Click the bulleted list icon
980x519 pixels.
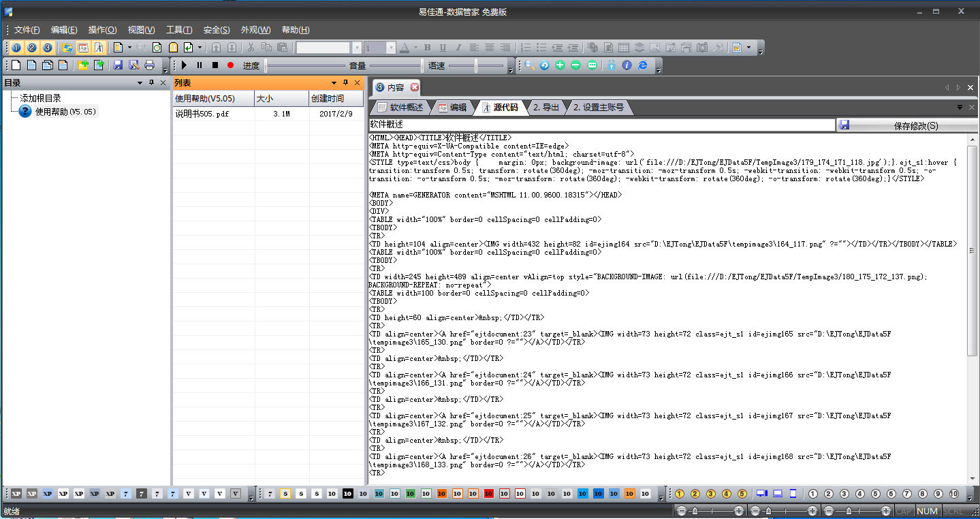[x=541, y=48]
